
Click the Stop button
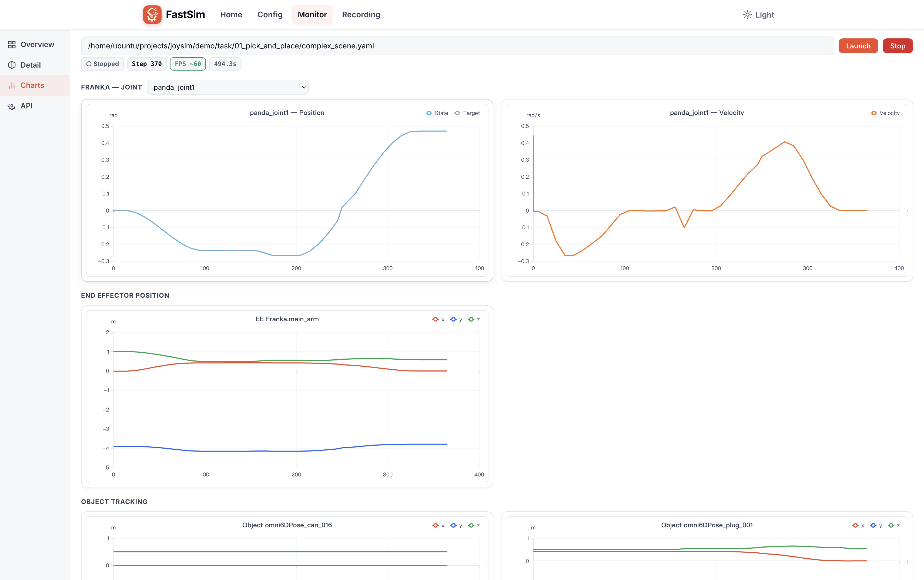(898, 46)
